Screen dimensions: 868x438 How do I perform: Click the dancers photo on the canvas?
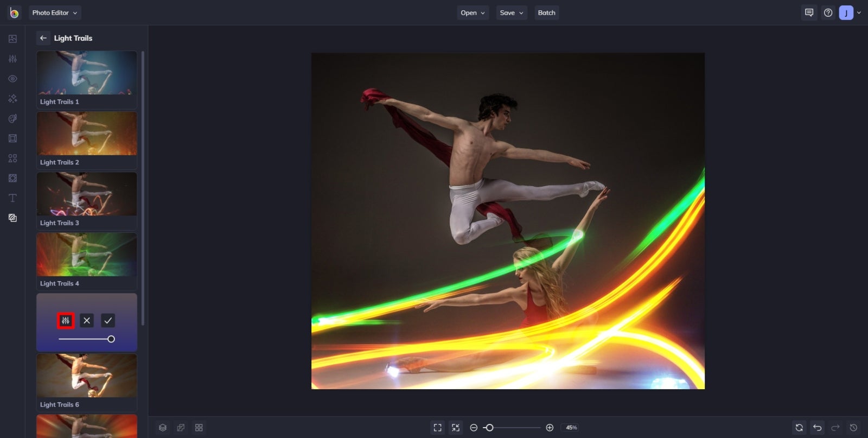pos(508,221)
